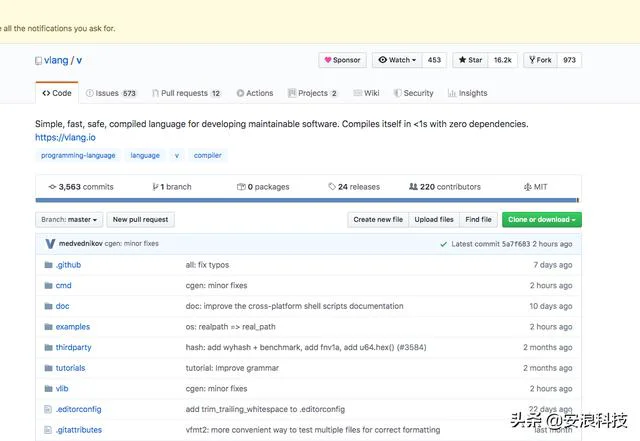Click the .editorconfig file icon

[48, 409]
